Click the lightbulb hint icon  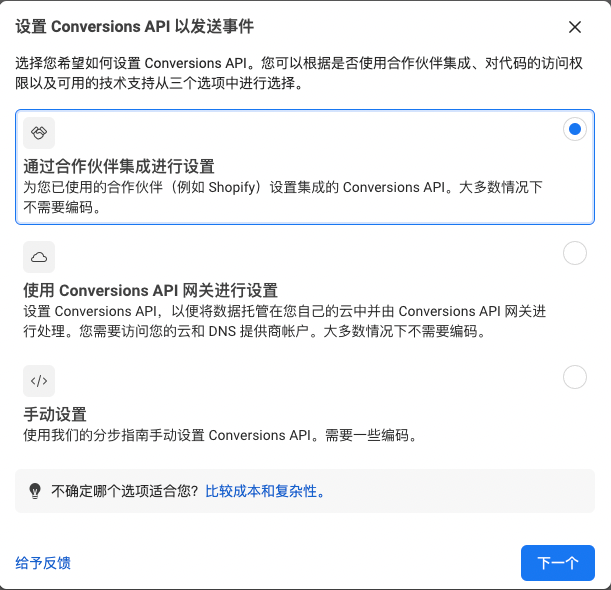35,491
